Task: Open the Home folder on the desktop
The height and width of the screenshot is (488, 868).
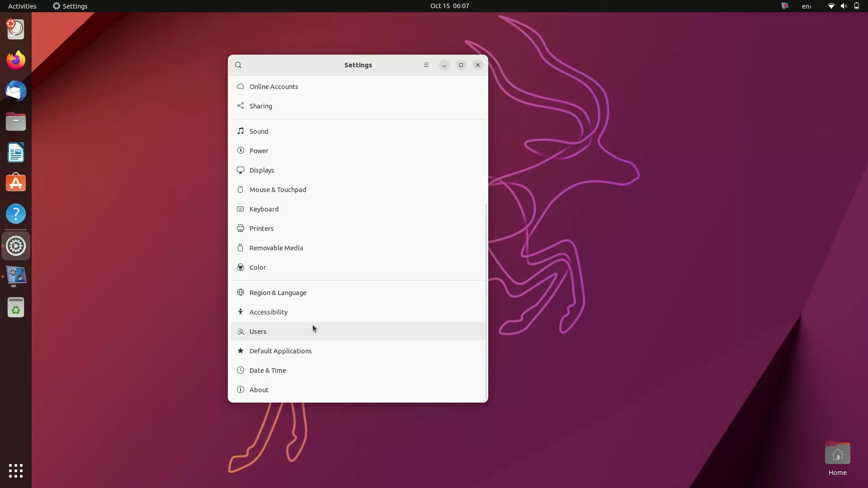Action: coord(837,453)
